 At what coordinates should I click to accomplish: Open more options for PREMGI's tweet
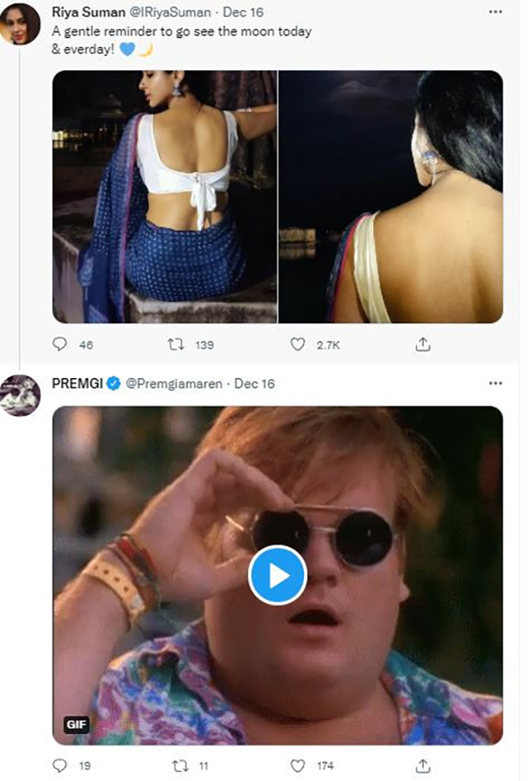pyautogui.click(x=496, y=383)
